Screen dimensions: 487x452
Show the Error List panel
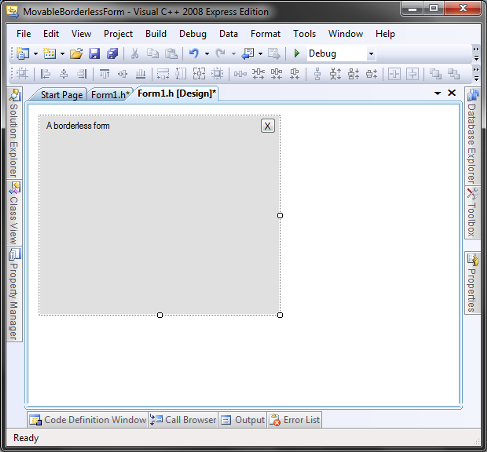(x=294, y=420)
